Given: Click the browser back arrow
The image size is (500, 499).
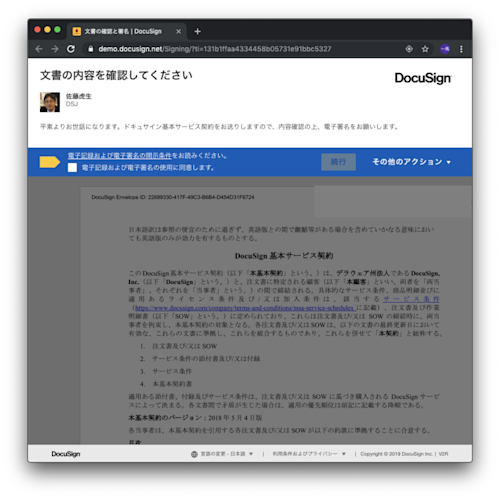Looking at the screenshot, I should tap(39, 49).
